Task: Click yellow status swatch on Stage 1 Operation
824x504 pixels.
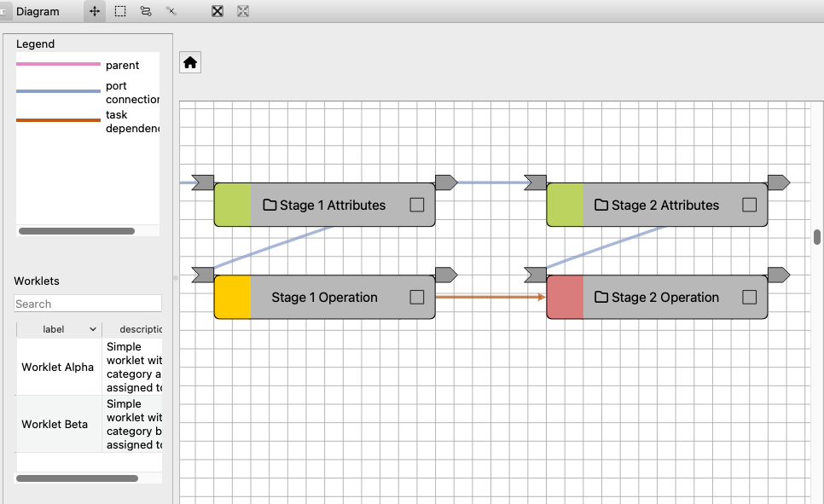Action: click(x=233, y=297)
